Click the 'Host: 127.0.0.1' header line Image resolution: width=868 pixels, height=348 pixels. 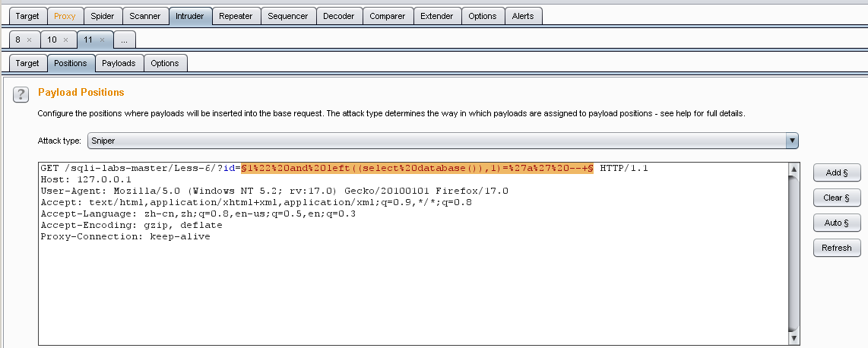pos(86,180)
